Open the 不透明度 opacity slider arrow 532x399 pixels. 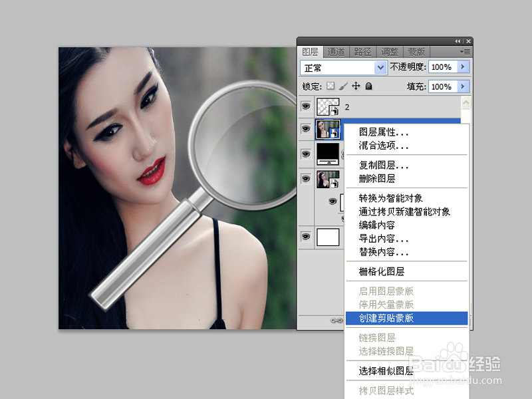point(463,67)
